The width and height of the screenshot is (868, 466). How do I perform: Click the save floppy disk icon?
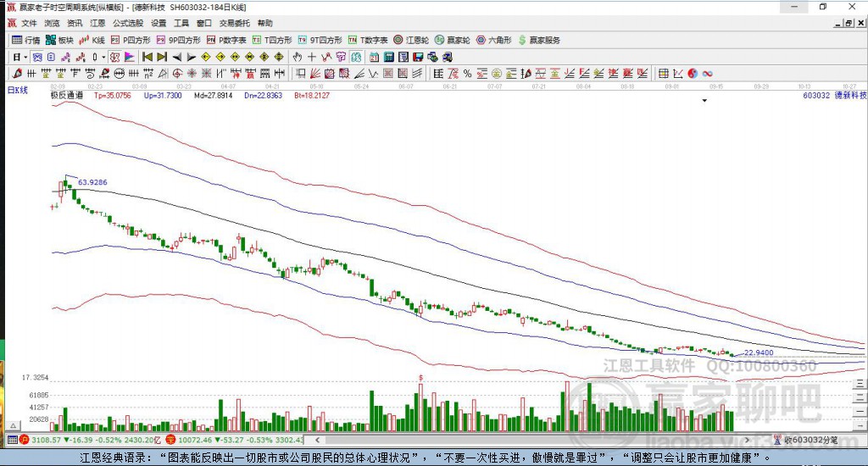point(418,57)
